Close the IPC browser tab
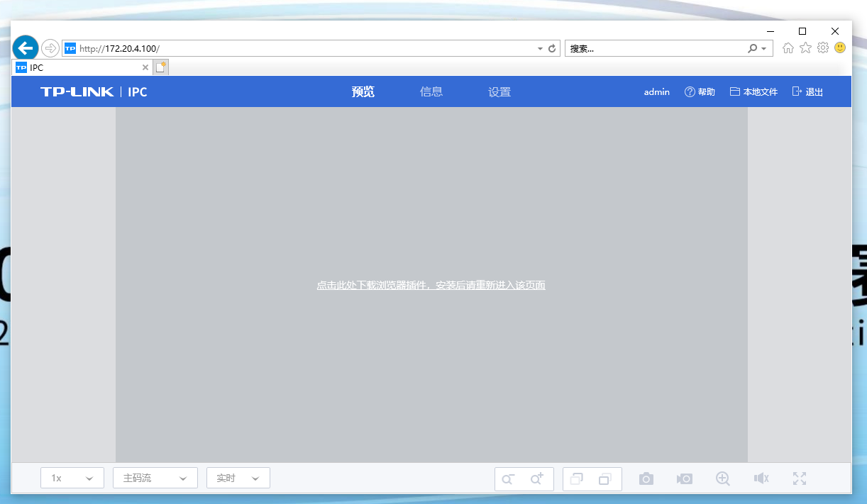Viewport: 867px width, 504px height. coord(145,67)
